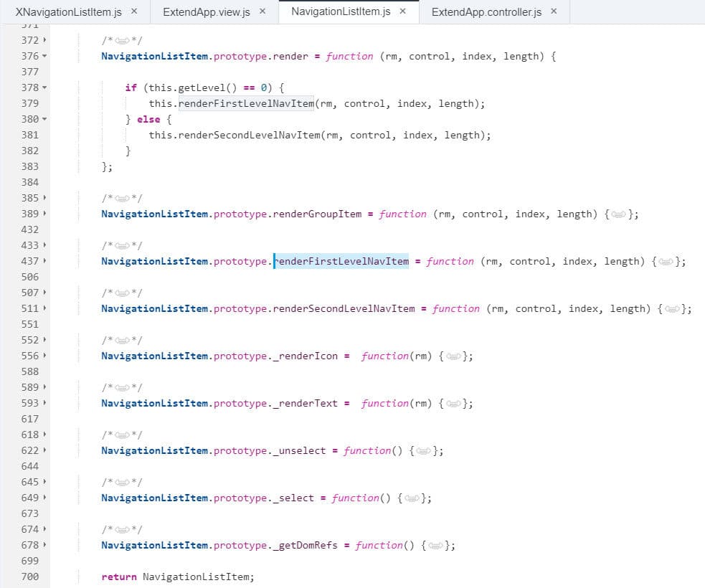Viewport: 705px width, 588px height.
Task: Switch to the ExtendApp.view.js tab
Action: pyautogui.click(x=207, y=11)
